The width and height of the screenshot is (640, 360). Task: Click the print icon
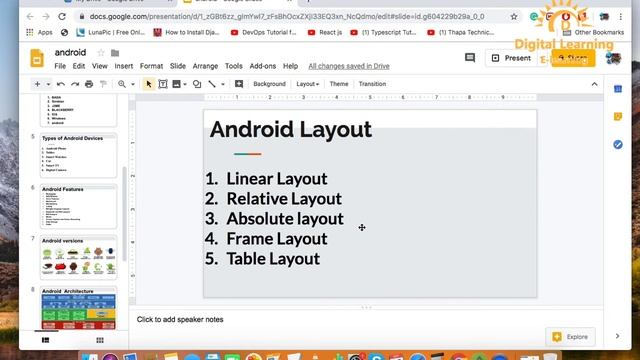(x=89, y=84)
